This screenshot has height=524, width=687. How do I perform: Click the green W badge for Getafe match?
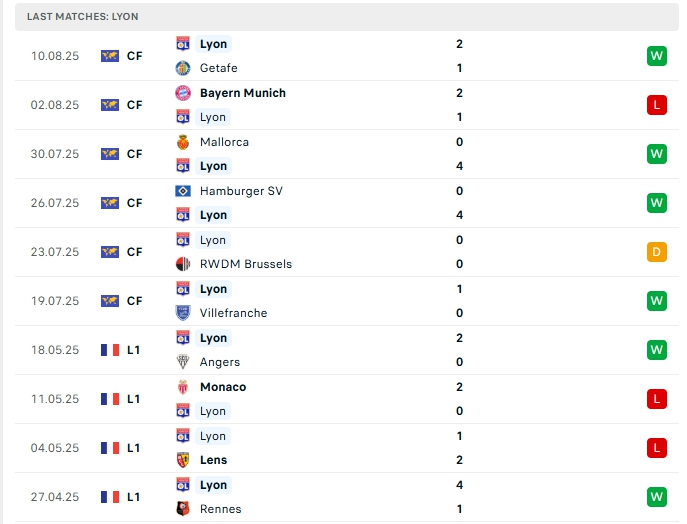click(656, 56)
